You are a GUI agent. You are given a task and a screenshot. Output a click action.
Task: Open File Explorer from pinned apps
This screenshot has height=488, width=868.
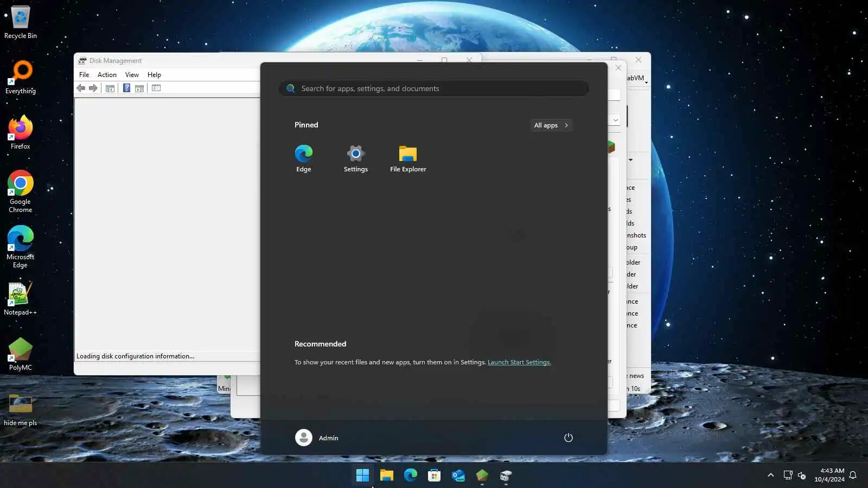(x=408, y=158)
